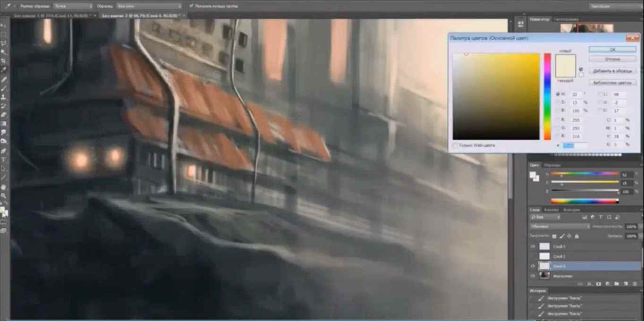The height and width of the screenshot is (321, 644).
Task: Select the Crop tool
Action: click(3, 61)
